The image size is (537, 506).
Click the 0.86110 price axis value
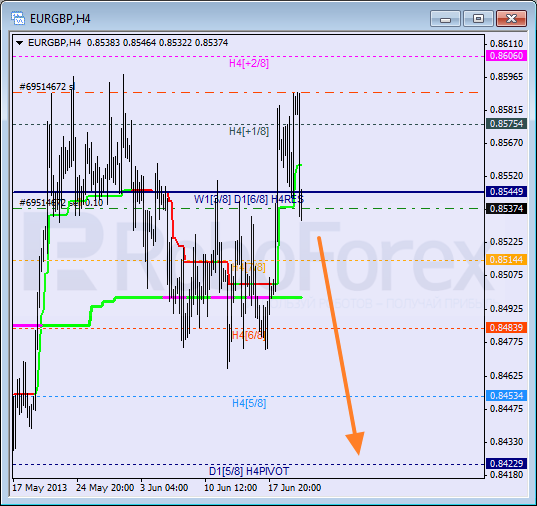click(x=507, y=44)
